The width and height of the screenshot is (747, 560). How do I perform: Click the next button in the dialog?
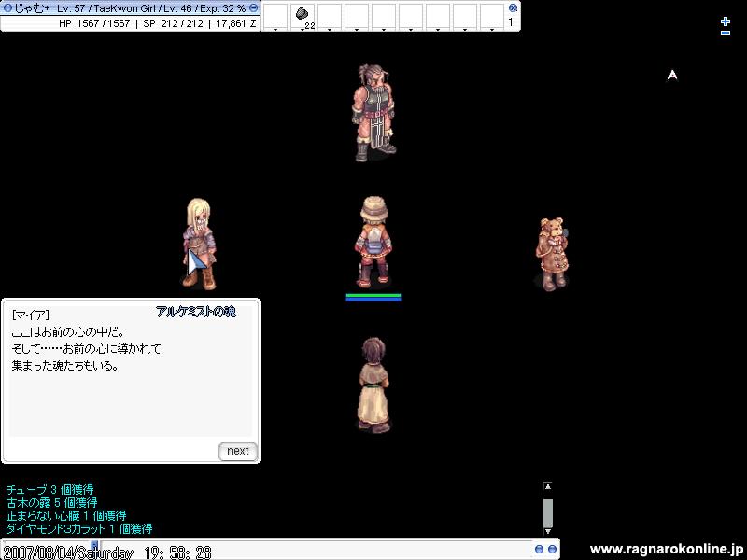(x=238, y=451)
